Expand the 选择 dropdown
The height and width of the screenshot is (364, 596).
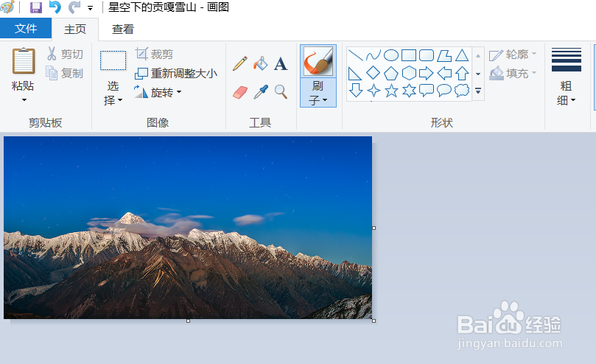pos(113,93)
